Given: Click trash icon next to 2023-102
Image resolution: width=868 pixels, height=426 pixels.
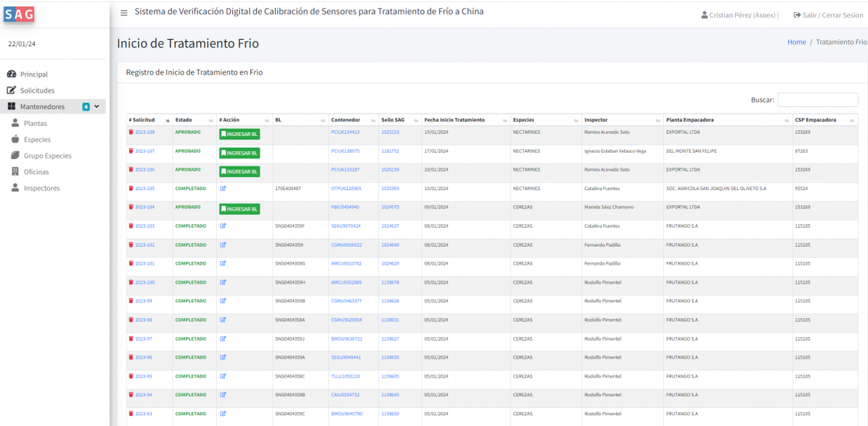Looking at the screenshot, I should (x=131, y=245).
